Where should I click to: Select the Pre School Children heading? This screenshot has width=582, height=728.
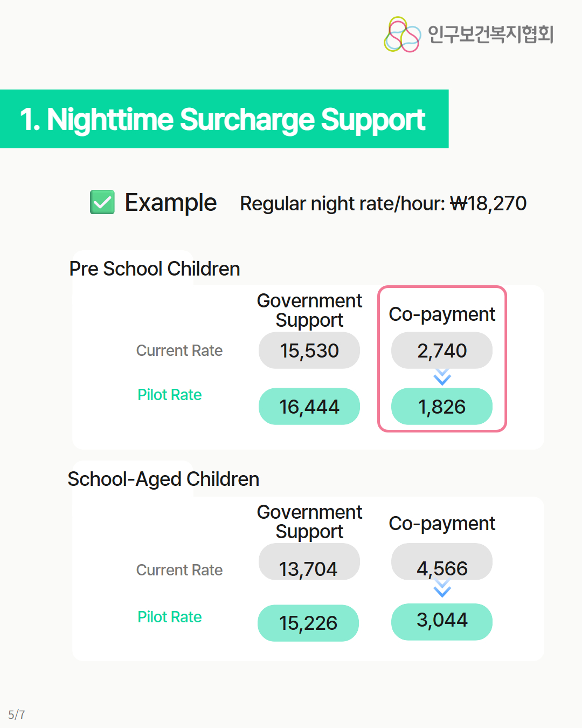pos(155,269)
